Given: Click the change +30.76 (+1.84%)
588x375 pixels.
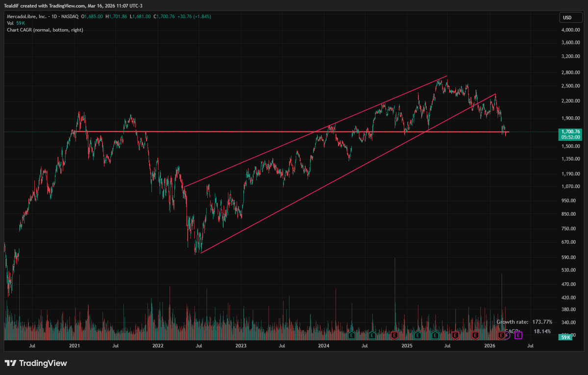Looking at the screenshot, I should (x=194, y=17).
